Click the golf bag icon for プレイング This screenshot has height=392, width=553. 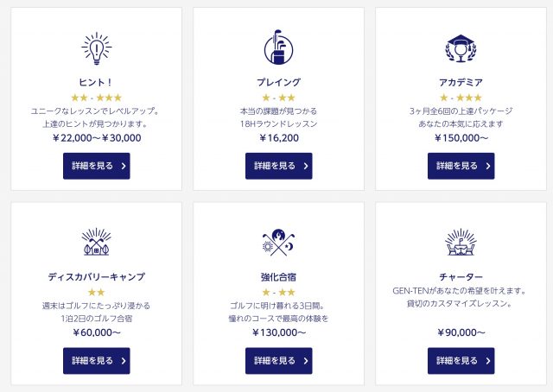278,47
